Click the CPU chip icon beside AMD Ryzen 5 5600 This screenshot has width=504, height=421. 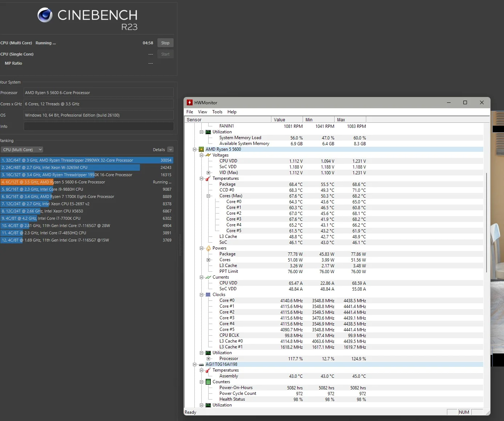click(201, 149)
